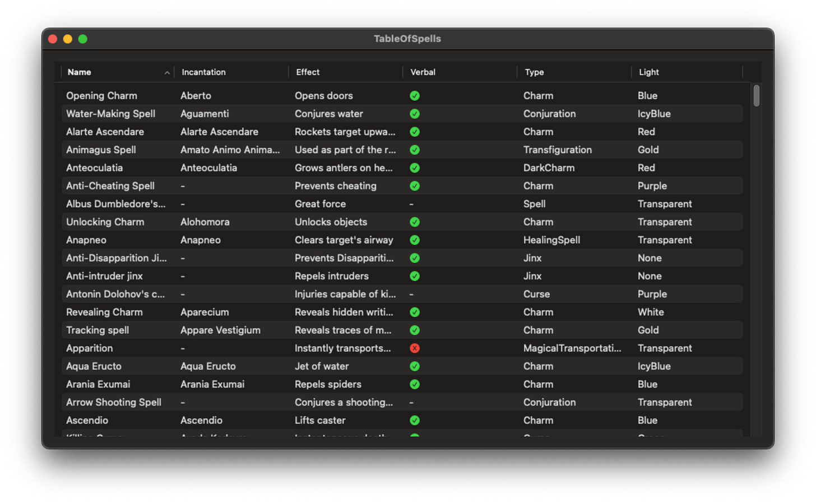Click the 'Rockets target upwa...' effect cell
This screenshot has width=816, height=504.
[x=345, y=132]
